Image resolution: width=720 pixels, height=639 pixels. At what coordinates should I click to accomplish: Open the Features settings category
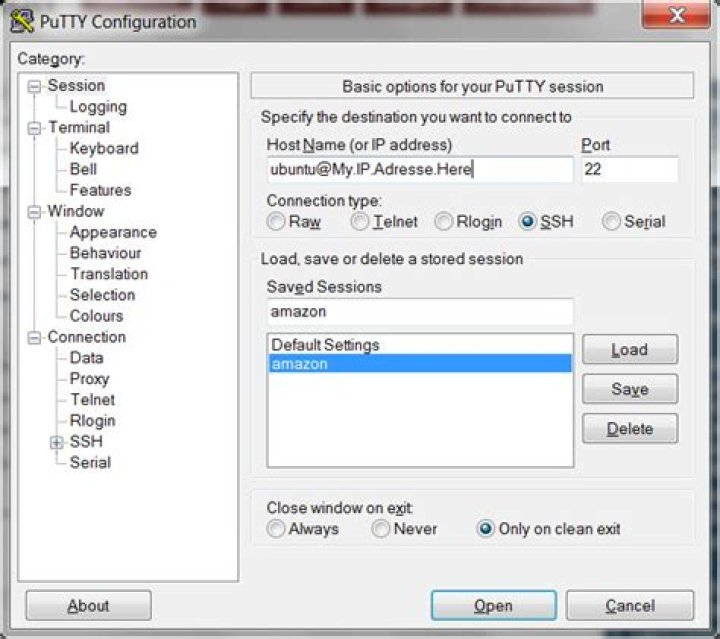[100, 191]
